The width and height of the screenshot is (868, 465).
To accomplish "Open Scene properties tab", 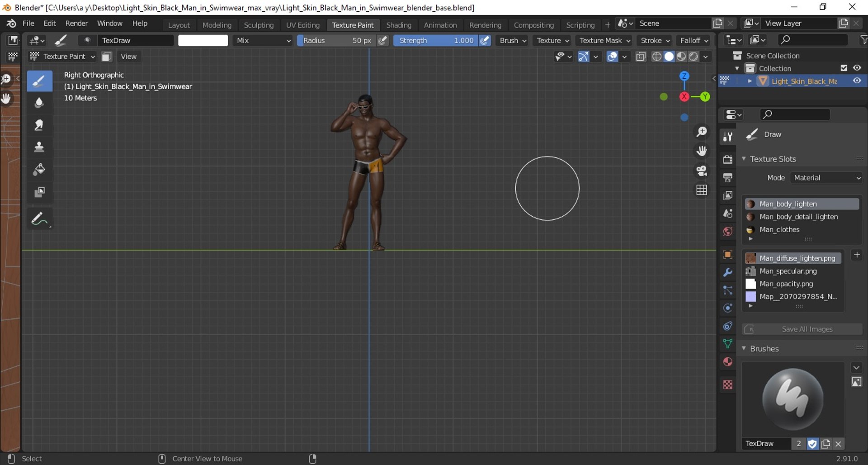I will pos(728,214).
